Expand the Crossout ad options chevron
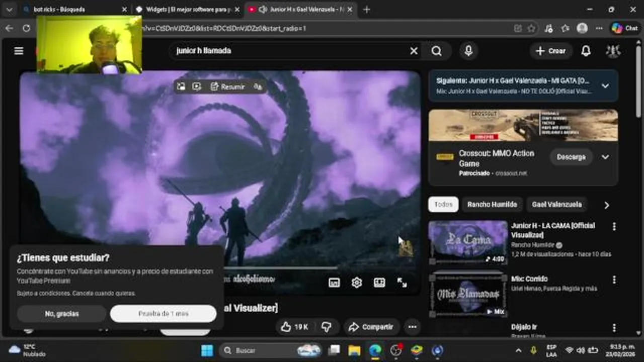Screen dimensions: 644x362 tap(605, 157)
